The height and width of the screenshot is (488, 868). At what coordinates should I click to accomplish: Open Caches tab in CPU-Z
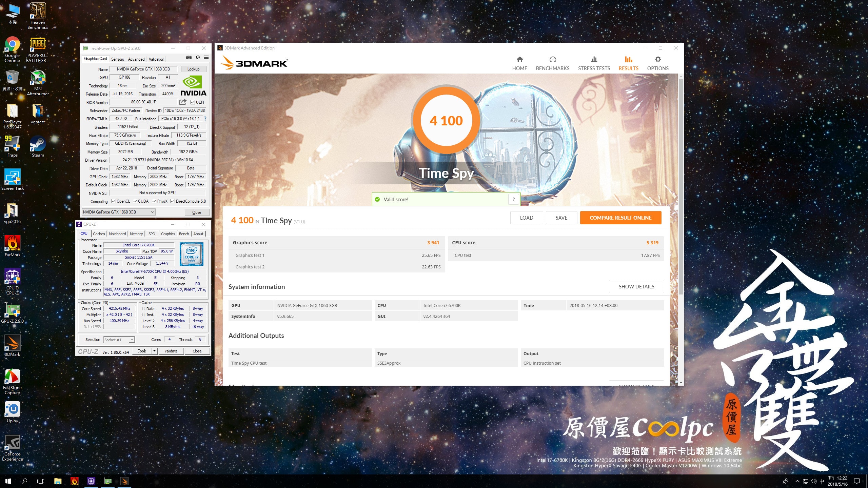[99, 234]
